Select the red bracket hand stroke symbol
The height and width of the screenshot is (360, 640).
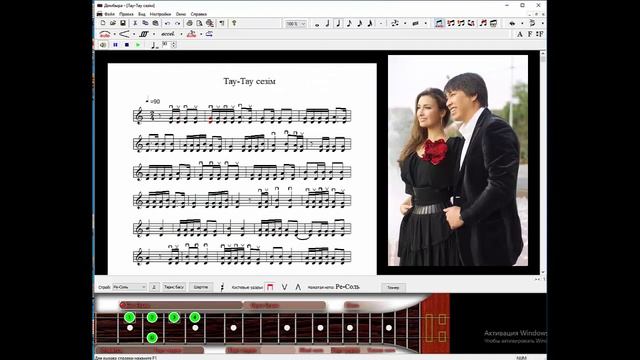pyautogui.click(x=270, y=287)
